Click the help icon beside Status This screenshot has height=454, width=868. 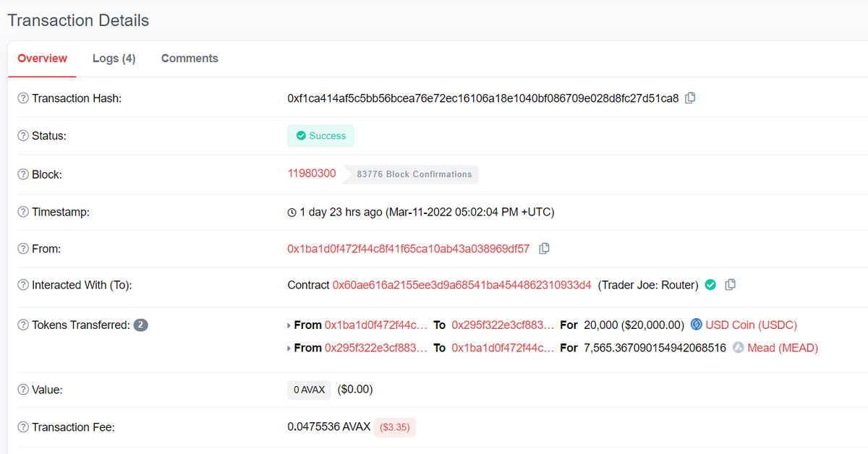tap(23, 136)
